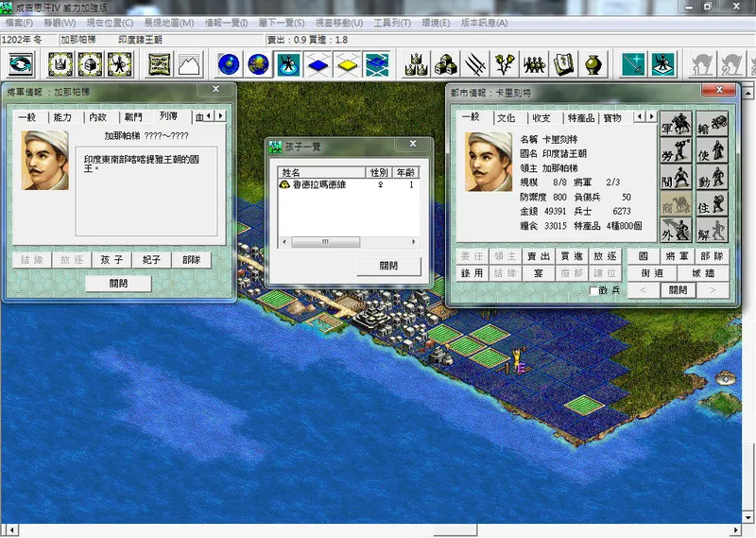Click the 使 envoy command icon
This screenshot has height=538, width=756.
[x=713, y=150]
